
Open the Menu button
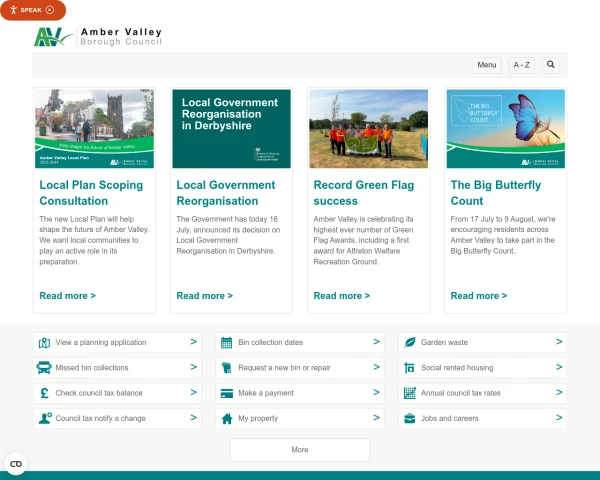[x=486, y=65]
